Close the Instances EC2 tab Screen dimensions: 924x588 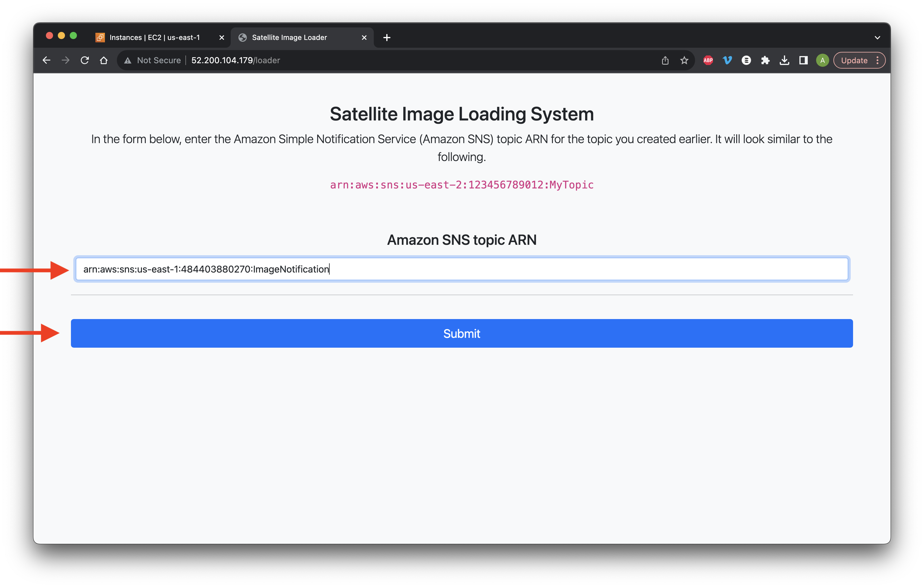[x=221, y=38]
